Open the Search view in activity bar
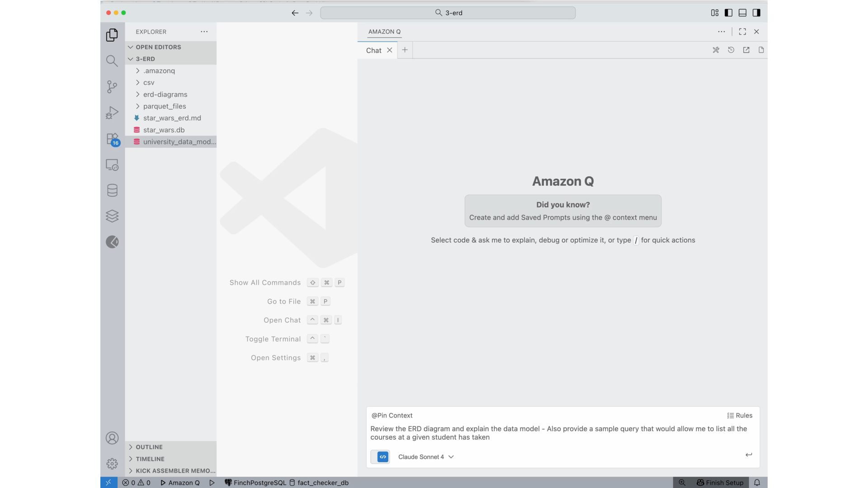868x488 pixels. tap(112, 61)
